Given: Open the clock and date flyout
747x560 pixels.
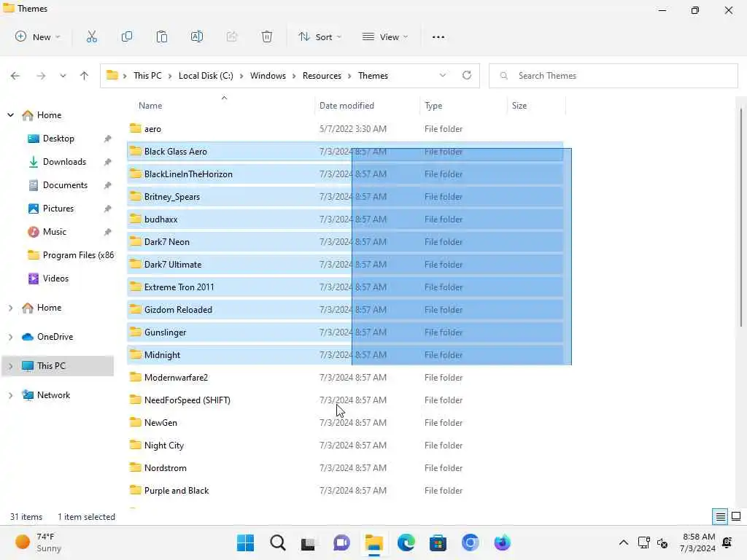Looking at the screenshot, I should click(x=698, y=542).
